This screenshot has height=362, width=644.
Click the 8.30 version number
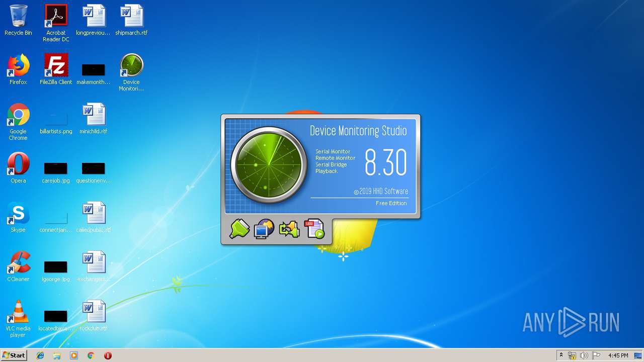click(386, 162)
